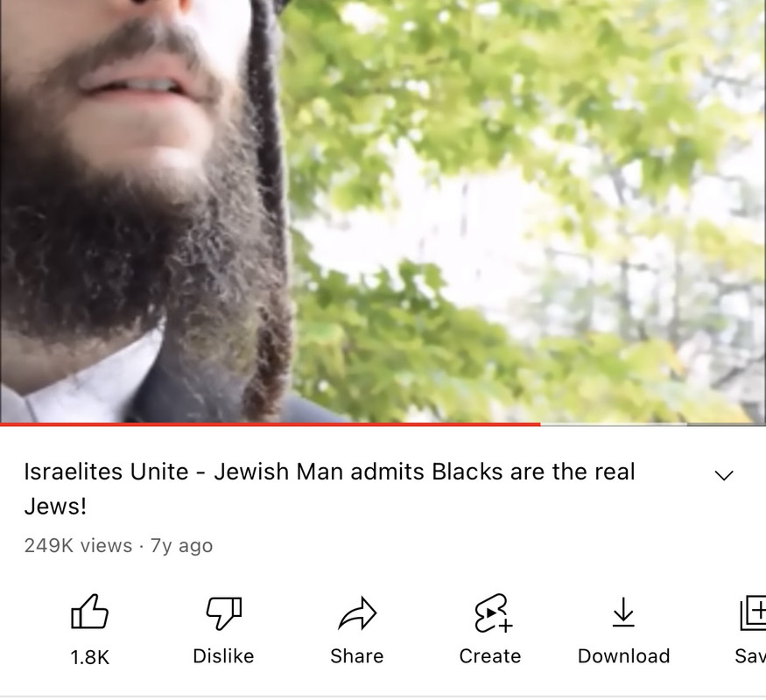The width and height of the screenshot is (766, 700).
Task: Tap the Share arrow icon
Action: tap(357, 612)
